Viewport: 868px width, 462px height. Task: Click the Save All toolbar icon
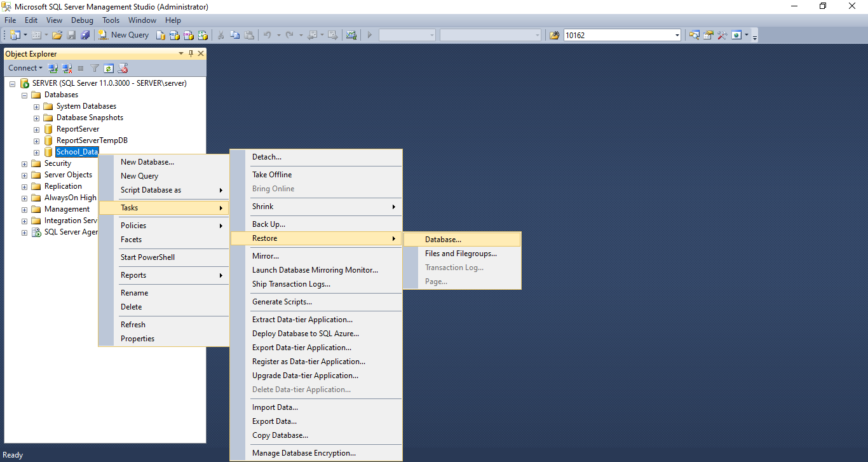[85, 35]
